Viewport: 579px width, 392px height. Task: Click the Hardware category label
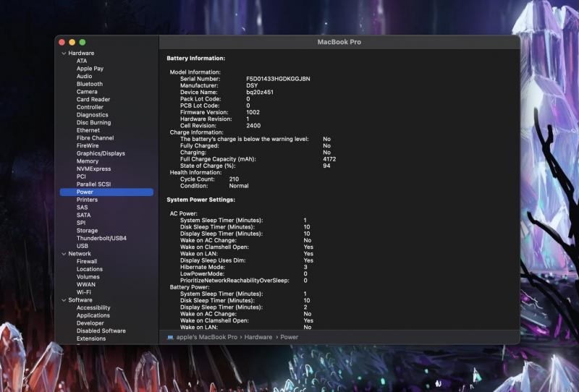coord(81,53)
